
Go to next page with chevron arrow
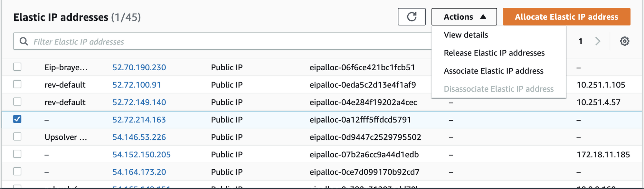598,41
